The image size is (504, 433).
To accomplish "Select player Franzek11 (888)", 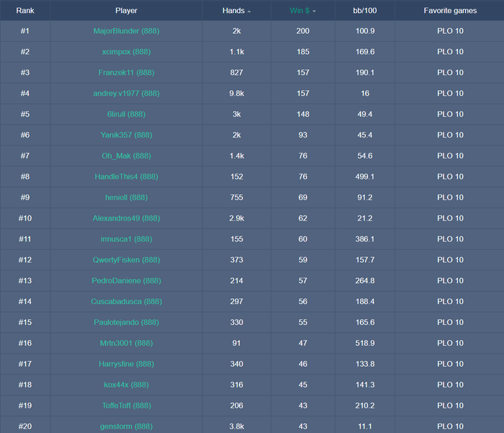I will [126, 73].
